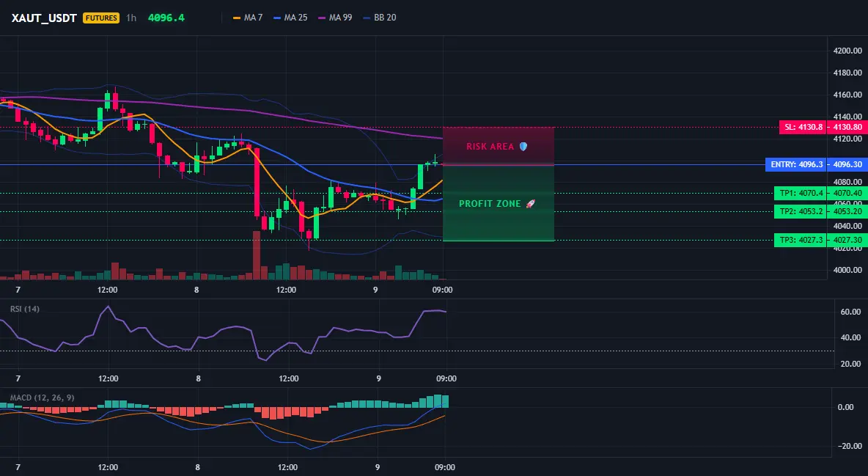The image size is (868, 476).
Task: Click the RISK AREA text
Action: tap(490, 147)
